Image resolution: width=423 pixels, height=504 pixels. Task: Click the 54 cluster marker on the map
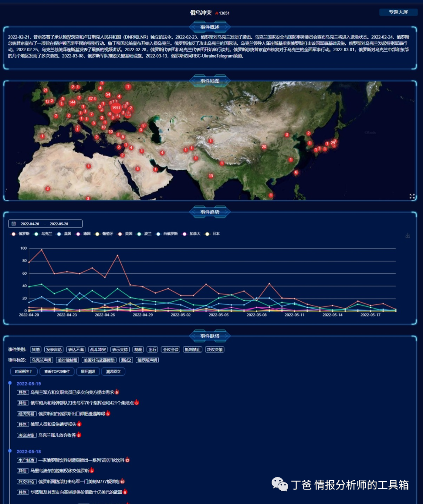(x=108, y=95)
